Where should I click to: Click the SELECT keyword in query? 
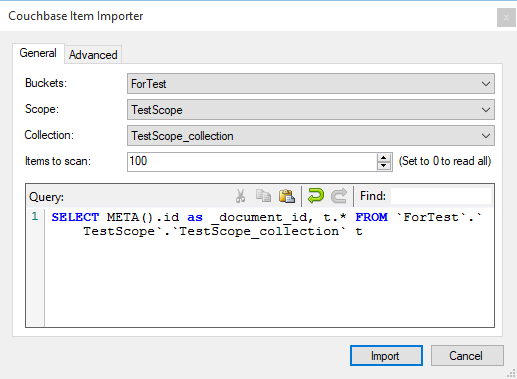(x=75, y=217)
